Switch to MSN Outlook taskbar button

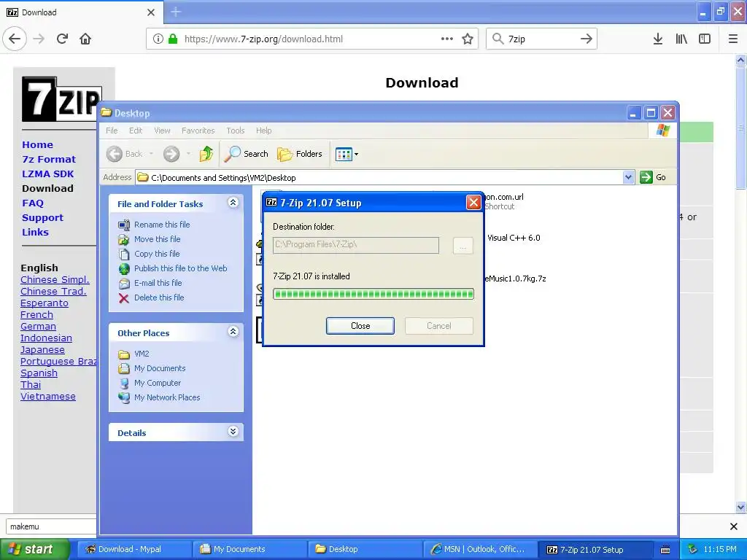click(480, 549)
